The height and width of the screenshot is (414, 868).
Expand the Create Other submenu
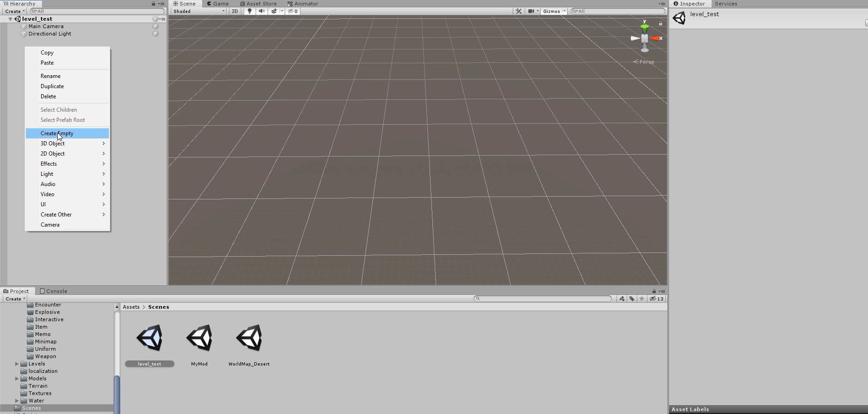click(67, 215)
